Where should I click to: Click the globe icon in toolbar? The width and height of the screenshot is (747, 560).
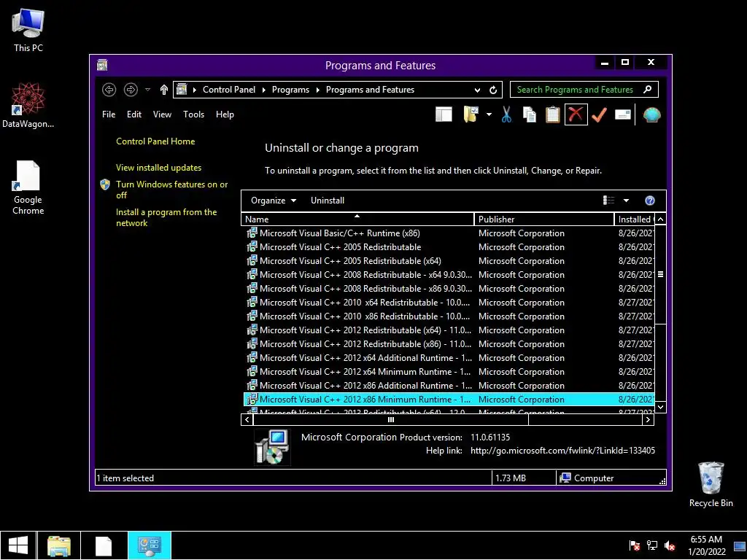tap(651, 114)
